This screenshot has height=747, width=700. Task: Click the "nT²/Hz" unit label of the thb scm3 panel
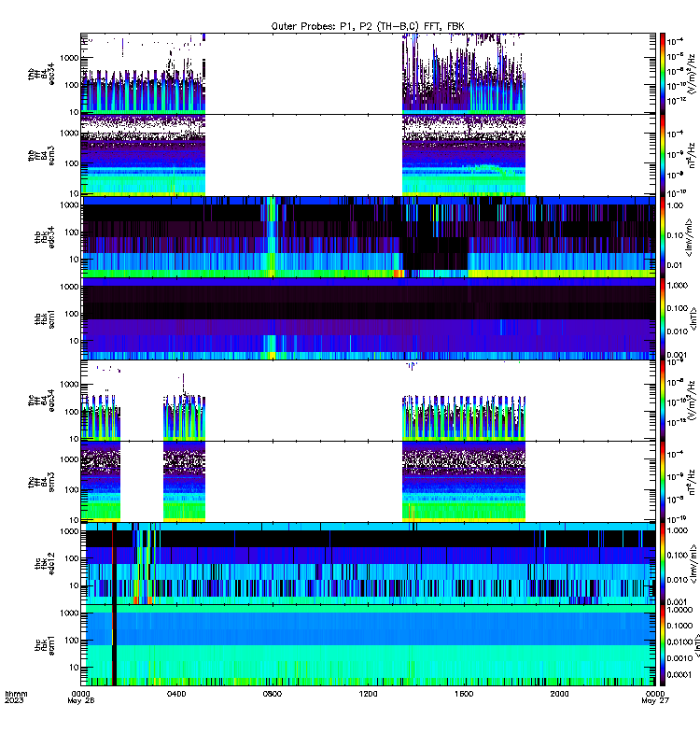point(692,155)
